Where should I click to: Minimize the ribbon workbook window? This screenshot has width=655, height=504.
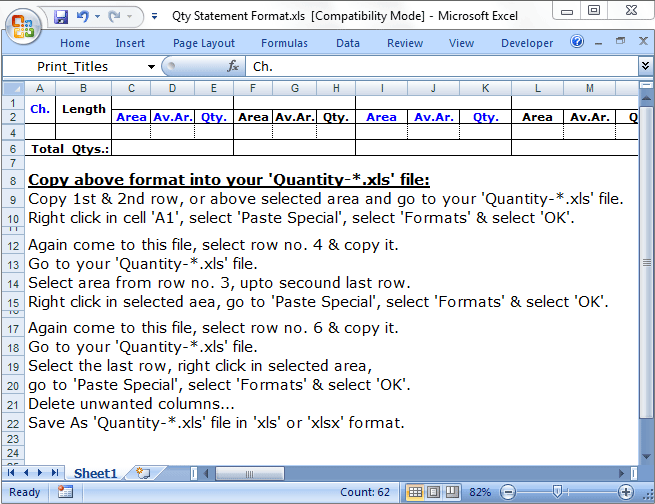tap(599, 43)
